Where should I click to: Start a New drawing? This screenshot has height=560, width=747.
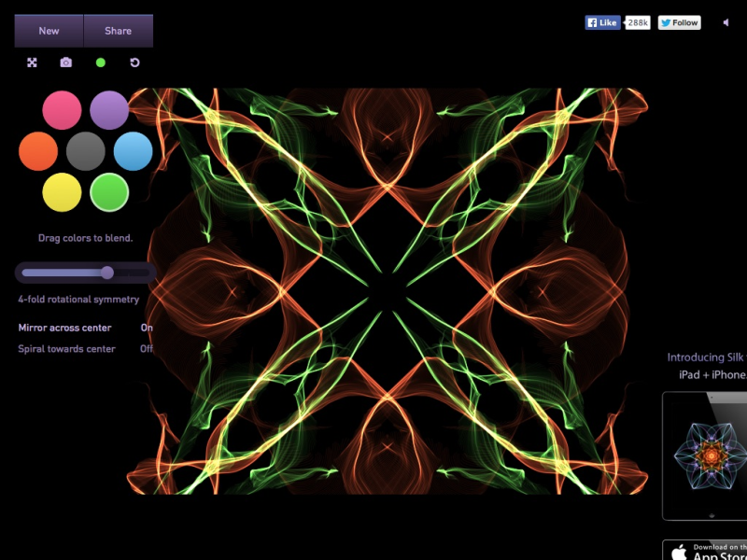(x=48, y=31)
